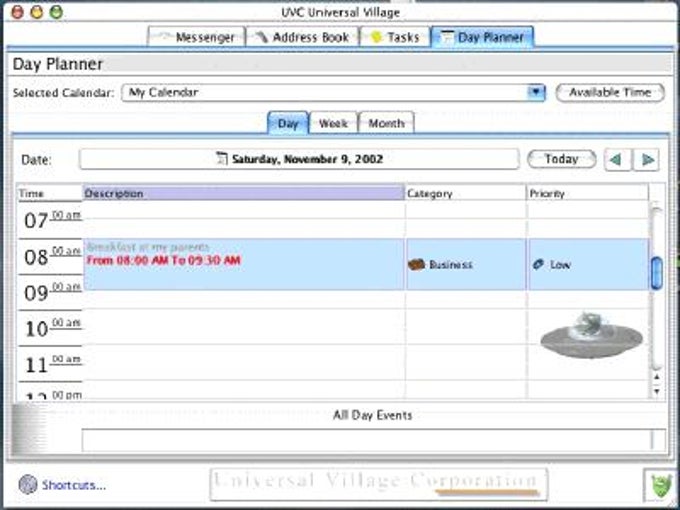
Task: Click the Time column header
Action: [50, 193]
